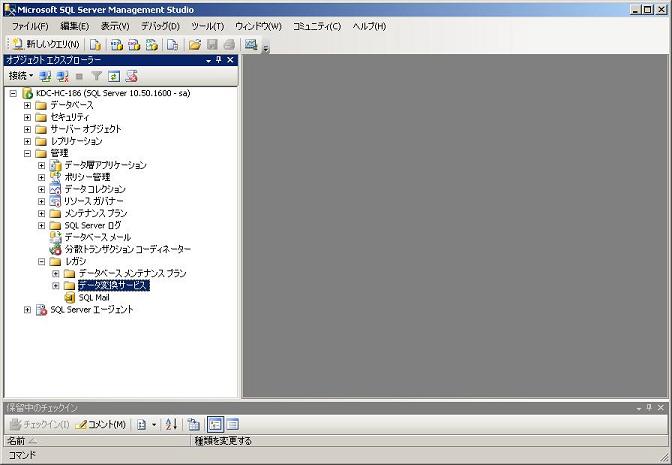672x465 pixels.
Task: Toggle auto-hide pin on Object Explorer
Action: (219, 60)
